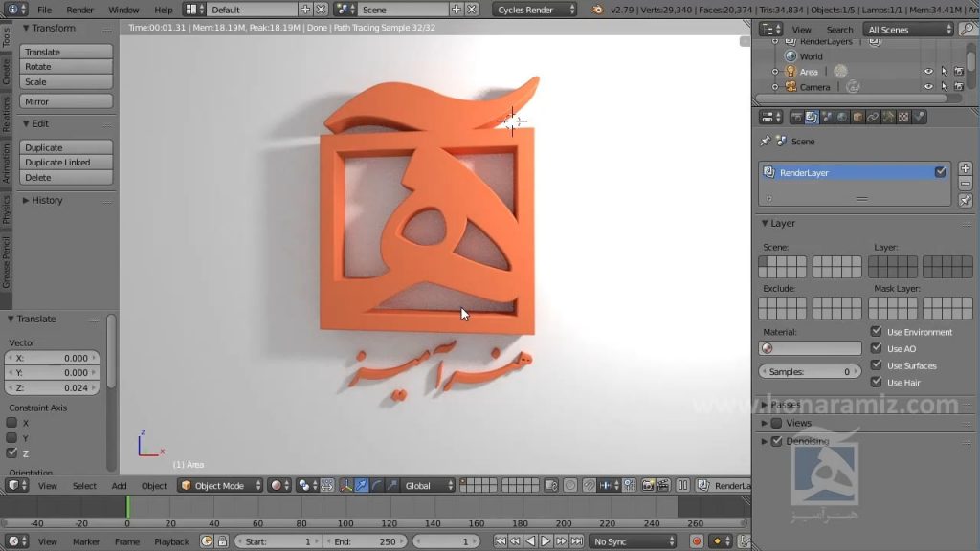
Task: Open the Marker menu in timeline
Action: point(86,541)
